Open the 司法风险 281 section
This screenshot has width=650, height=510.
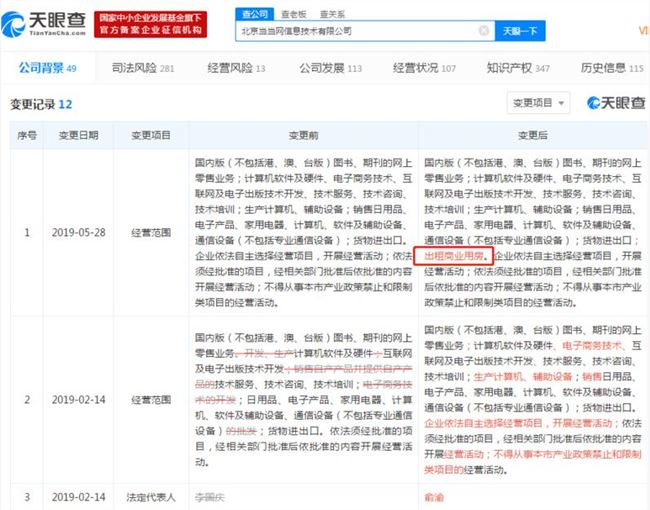pos(143,68)
